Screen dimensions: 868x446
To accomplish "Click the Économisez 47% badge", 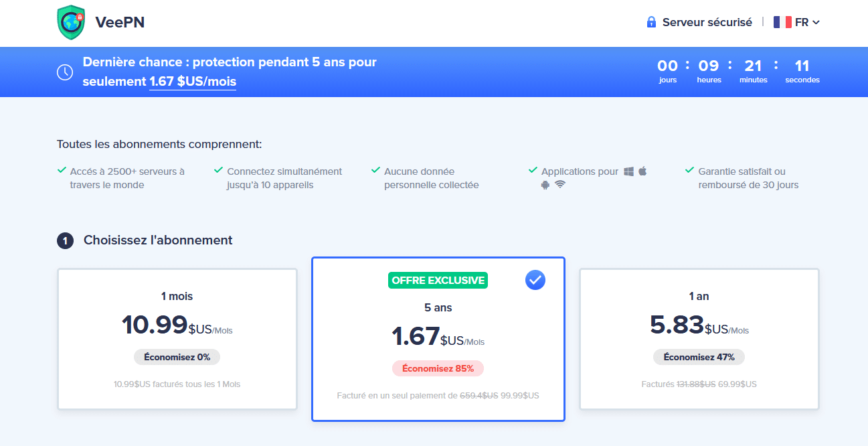I will [x=699, y=357].
